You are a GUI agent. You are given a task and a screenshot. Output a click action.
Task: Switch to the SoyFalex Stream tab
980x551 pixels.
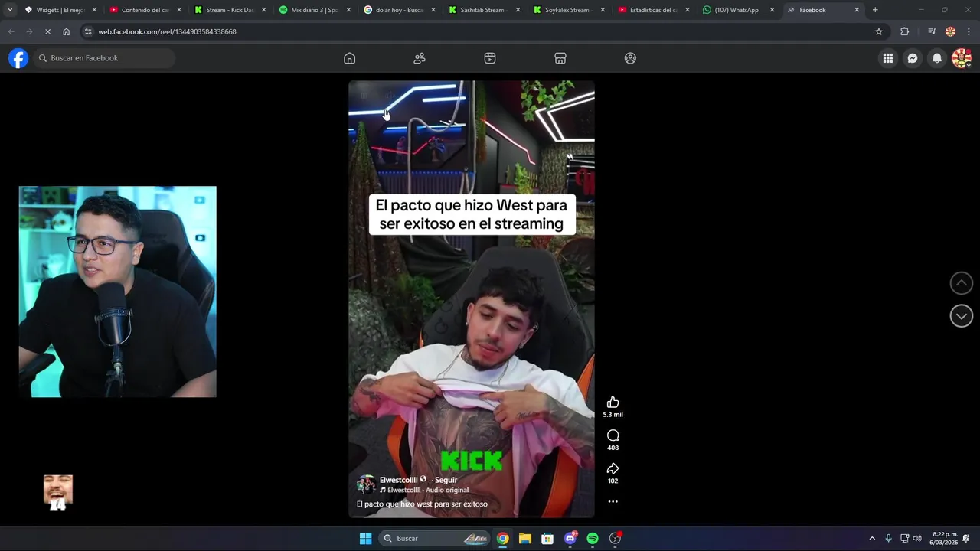tap(568, 10)
